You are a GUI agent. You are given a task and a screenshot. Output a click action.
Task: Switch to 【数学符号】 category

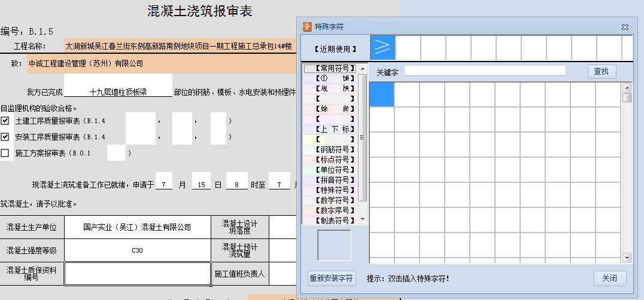[330, 200]
